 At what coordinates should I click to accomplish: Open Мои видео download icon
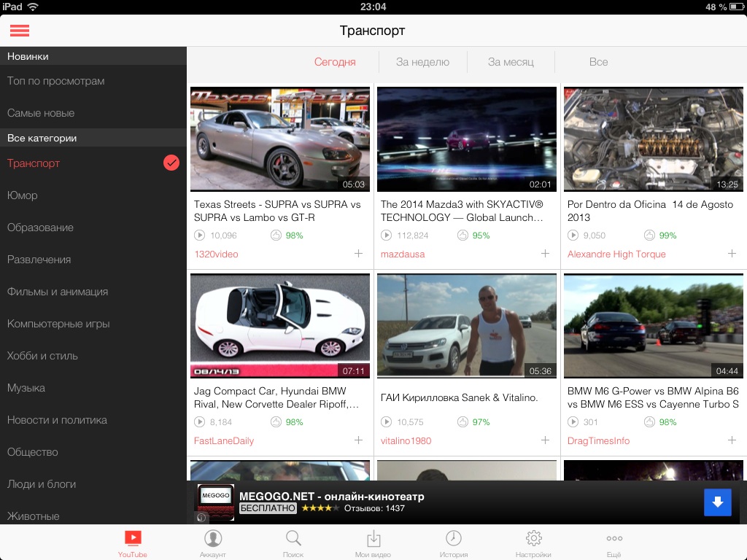pos(373,538)
